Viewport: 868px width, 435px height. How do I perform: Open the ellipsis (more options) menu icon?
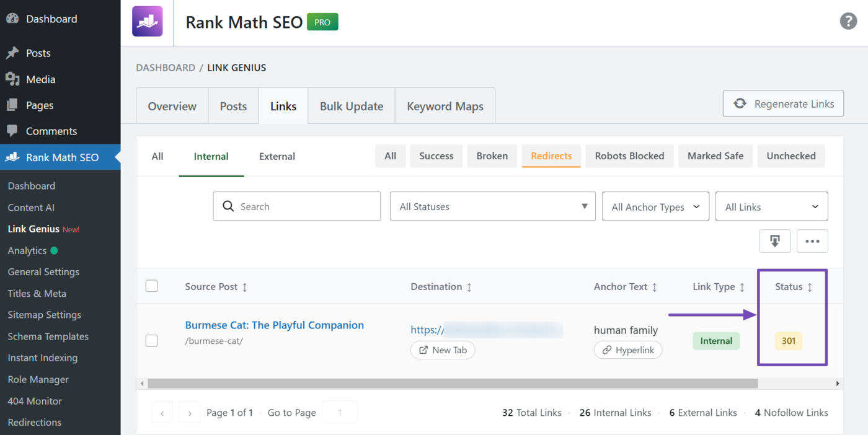812,240
